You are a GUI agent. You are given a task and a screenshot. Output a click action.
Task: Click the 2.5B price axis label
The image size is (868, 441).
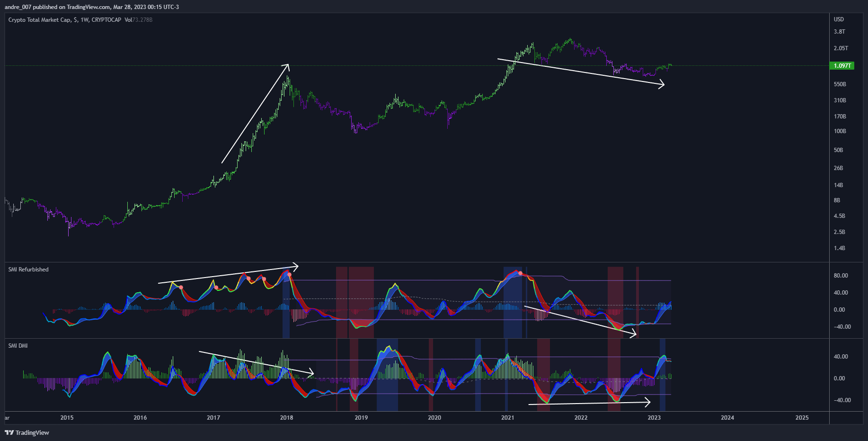coord(839,232)
